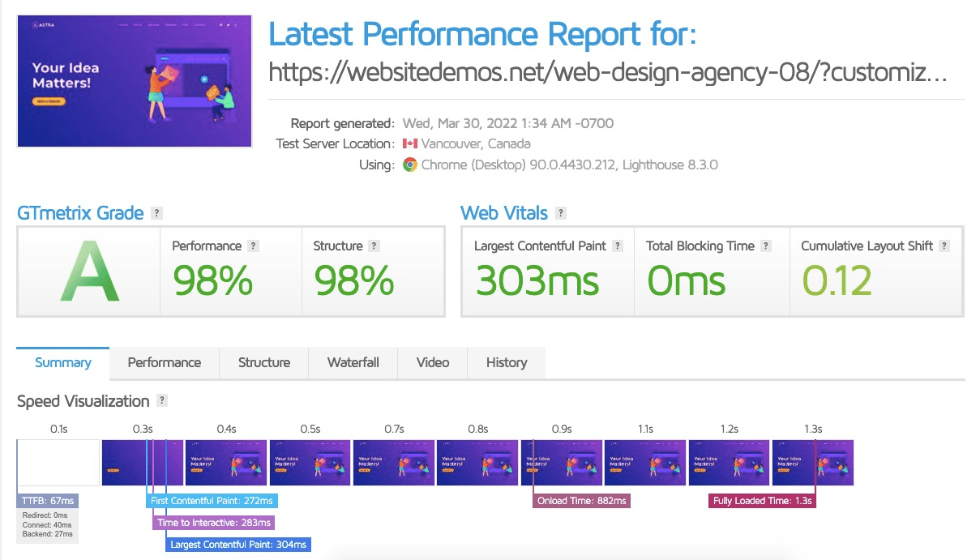This screenshot has height=560, width=980.
Task: Click the Cumulative Layout Shift help icon
Action: [x=944, y=246]
